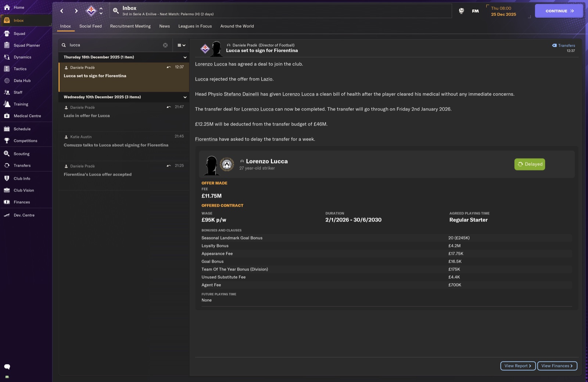Open the club switcher up-down chevrons

click(101, 11)
